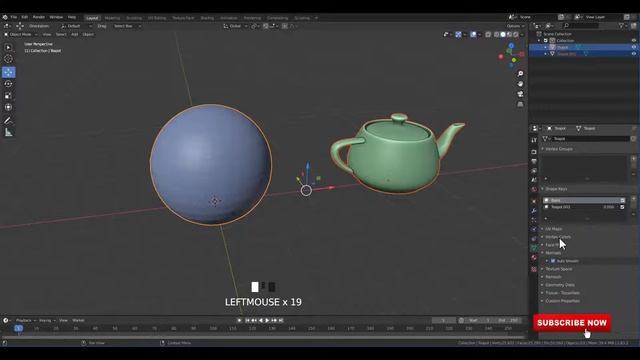Hide Collection using its eye icon
The height and width of the screenshot is (360, 640).
point(634,40)
